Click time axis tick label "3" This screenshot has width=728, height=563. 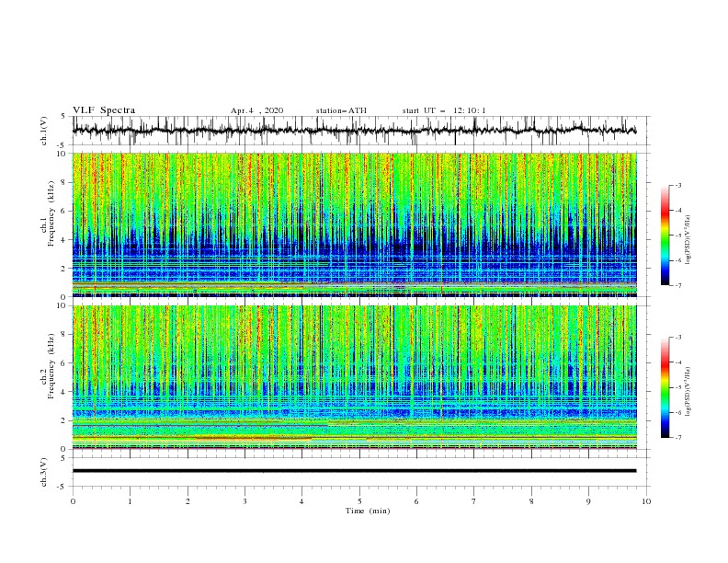(245, 501)
